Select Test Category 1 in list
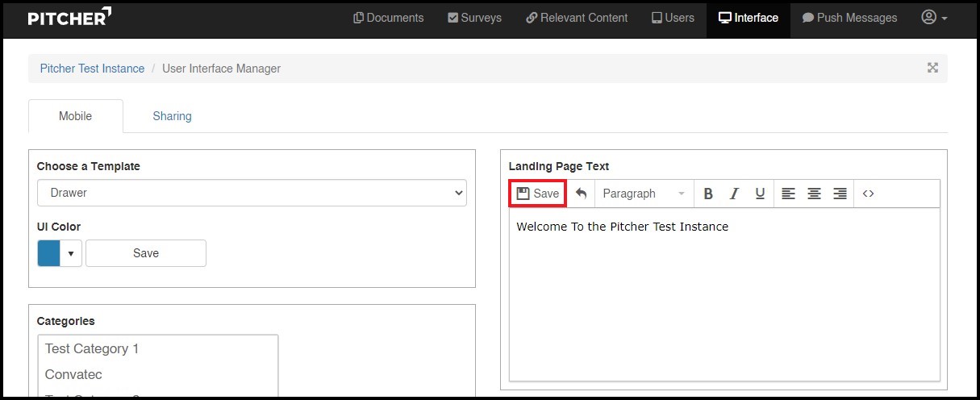 (92, 348)
